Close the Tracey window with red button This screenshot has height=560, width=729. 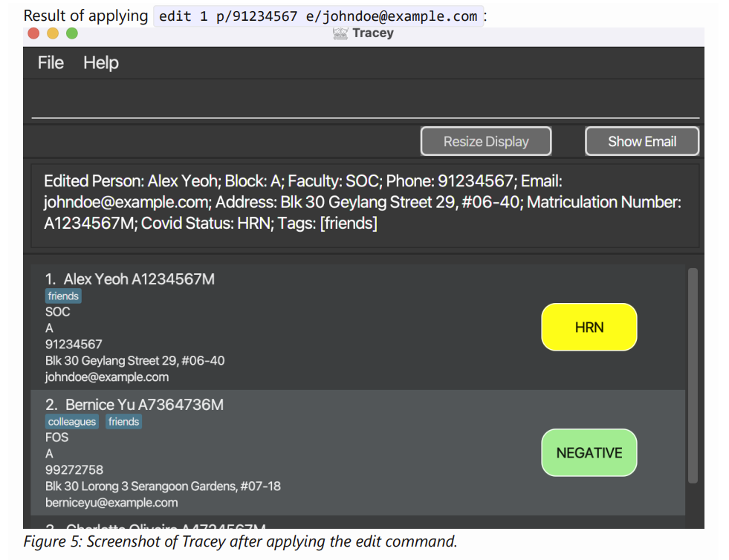tap(33, 33)
